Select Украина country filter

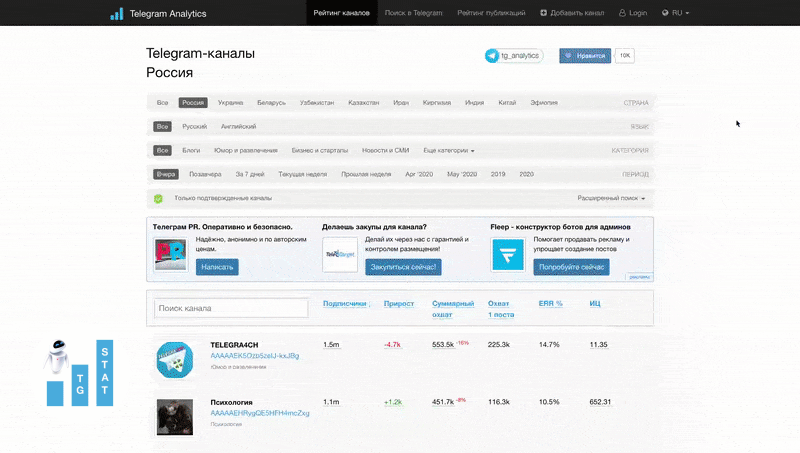(x=230, y=103)
